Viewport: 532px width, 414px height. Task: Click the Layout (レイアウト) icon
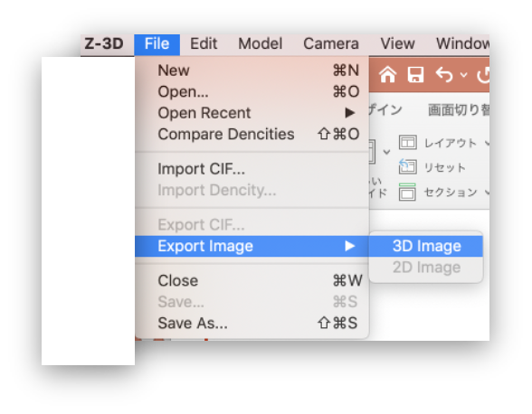click(407, 143)
